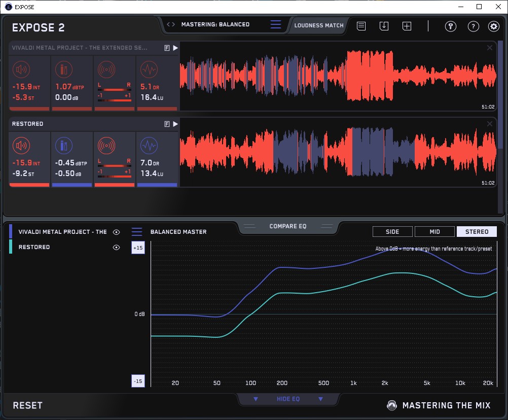The image size is (508, 420).
Task: Click the track list vertical scrollbar
Action: tap(501, 94)
